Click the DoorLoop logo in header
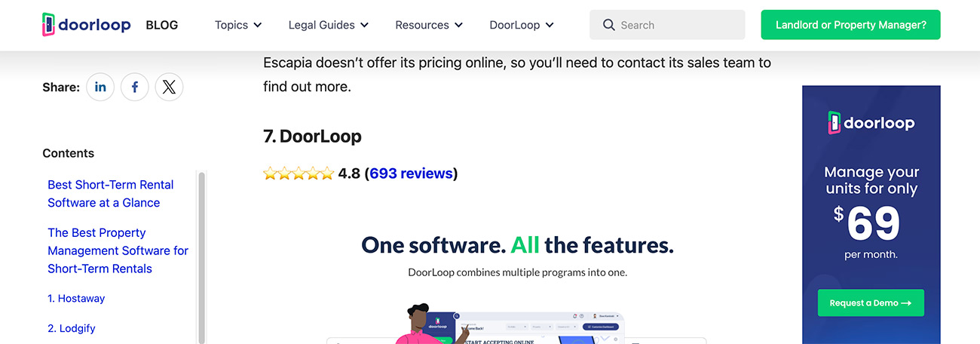This screenshot has height=344, width=980. [x=86, y=25]
